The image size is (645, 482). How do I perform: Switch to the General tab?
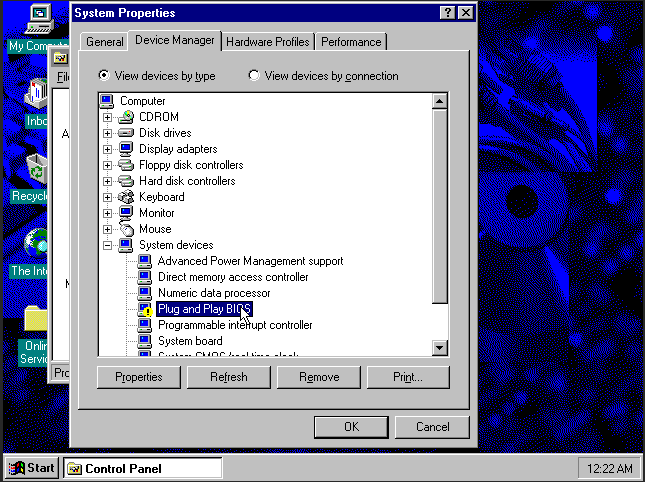(x=104, y=42)
